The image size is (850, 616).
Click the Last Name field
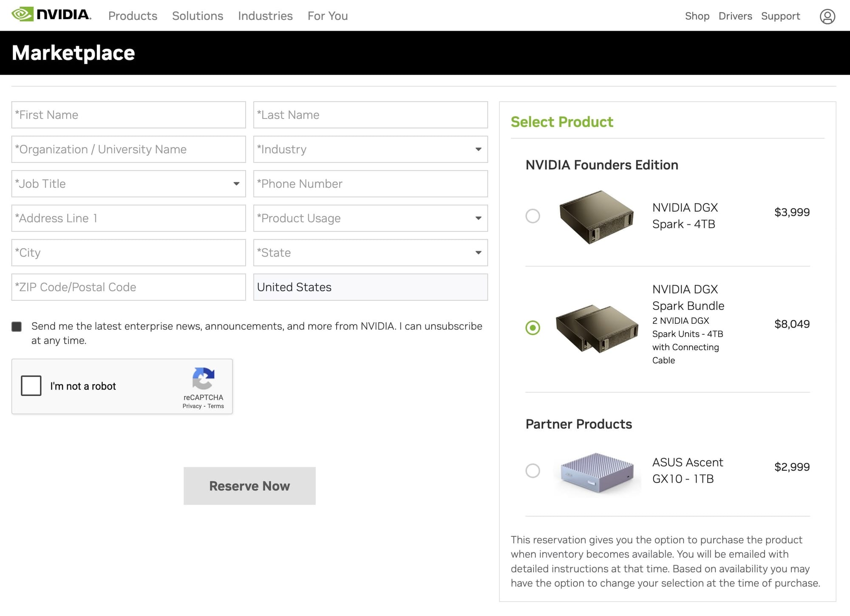click(371, 115)
